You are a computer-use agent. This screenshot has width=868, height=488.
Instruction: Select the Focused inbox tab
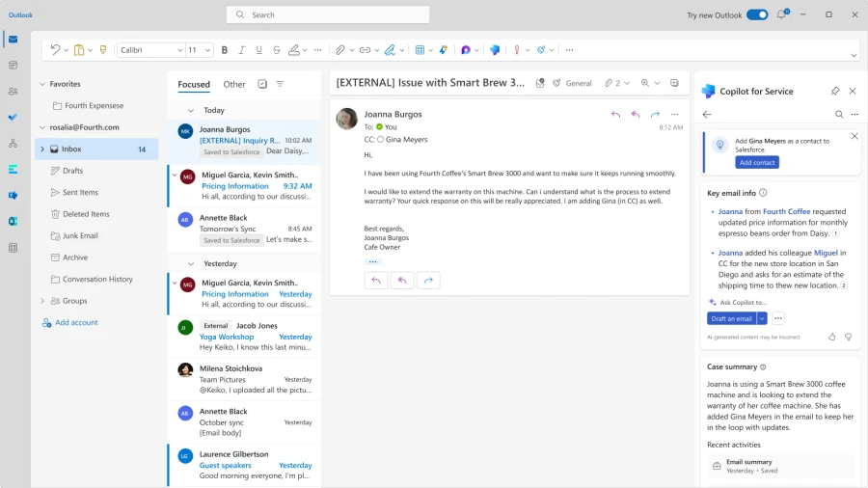pos(194,84)
